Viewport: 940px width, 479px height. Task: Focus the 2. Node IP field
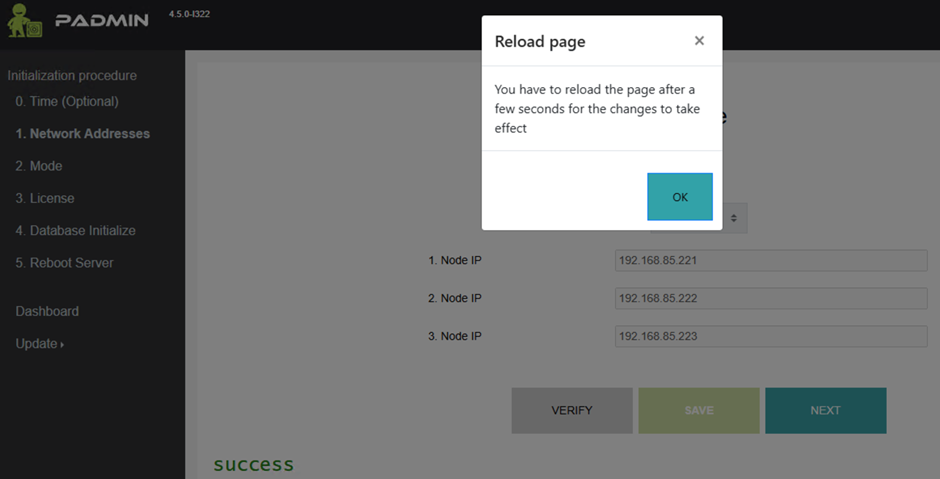770,299
